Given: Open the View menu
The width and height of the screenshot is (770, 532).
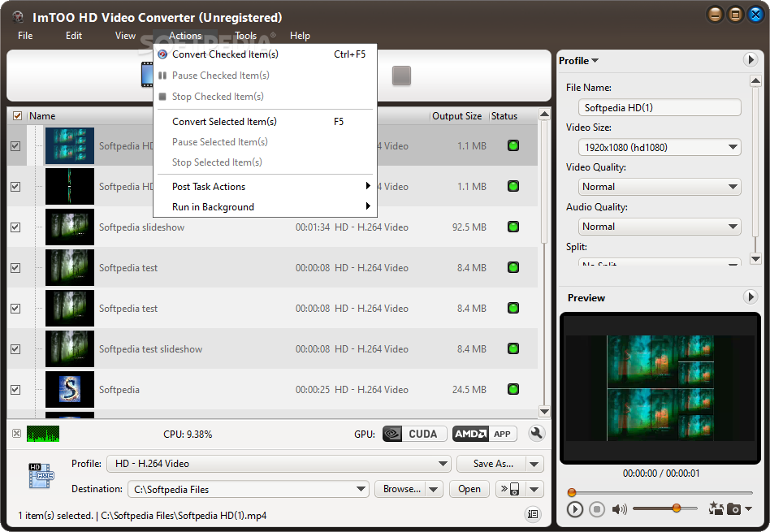Looking at the screenshot, I should click(x=125, y=36).
